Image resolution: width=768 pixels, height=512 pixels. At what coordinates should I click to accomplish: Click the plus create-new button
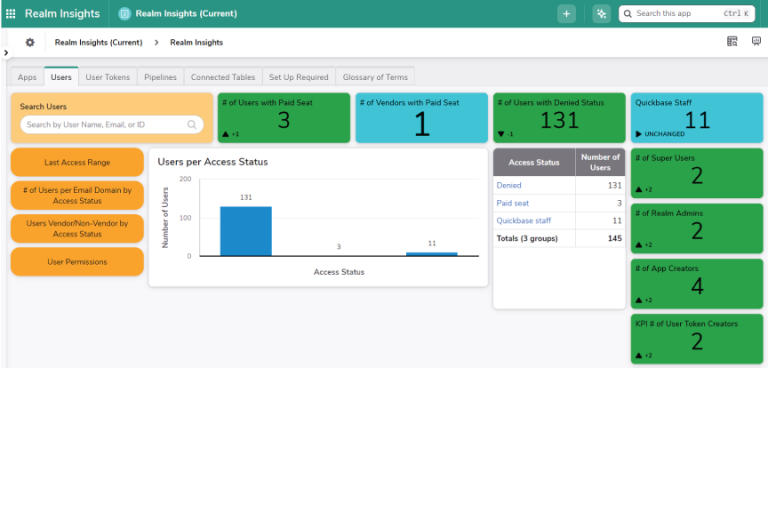coord(567,14)
